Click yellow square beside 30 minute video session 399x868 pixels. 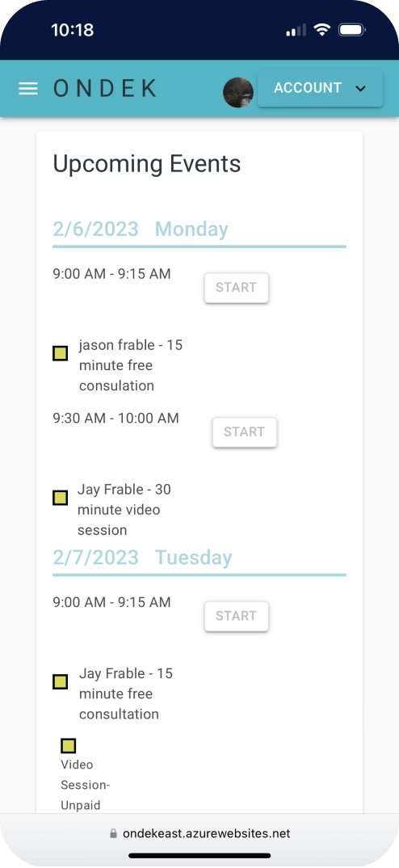(x=61, y=498)
